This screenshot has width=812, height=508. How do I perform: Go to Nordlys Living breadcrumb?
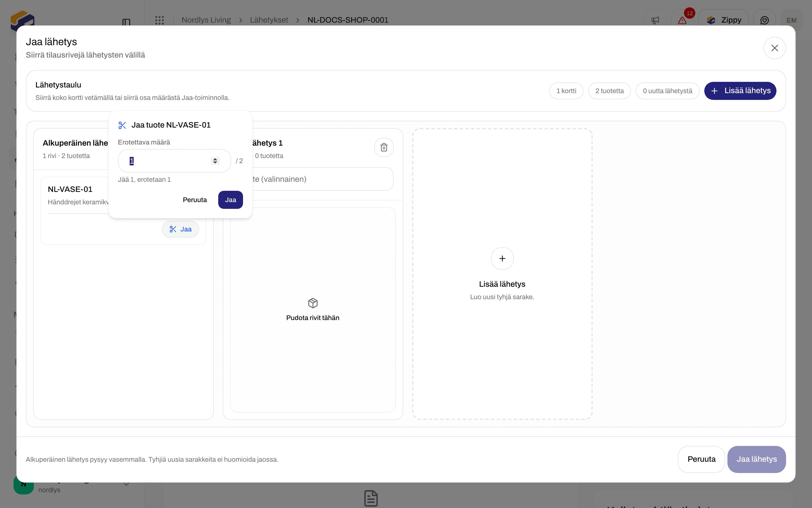[206, 20]
